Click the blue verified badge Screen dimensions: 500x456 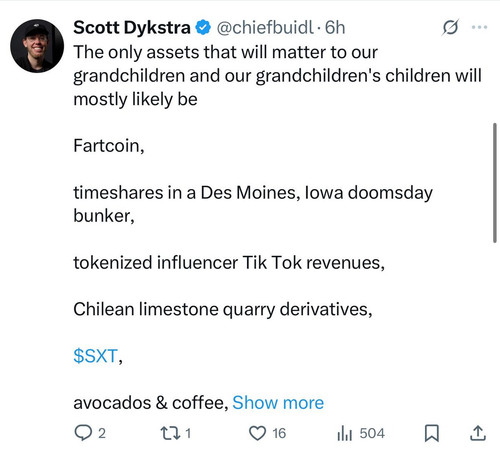click(x=203, y=27)
